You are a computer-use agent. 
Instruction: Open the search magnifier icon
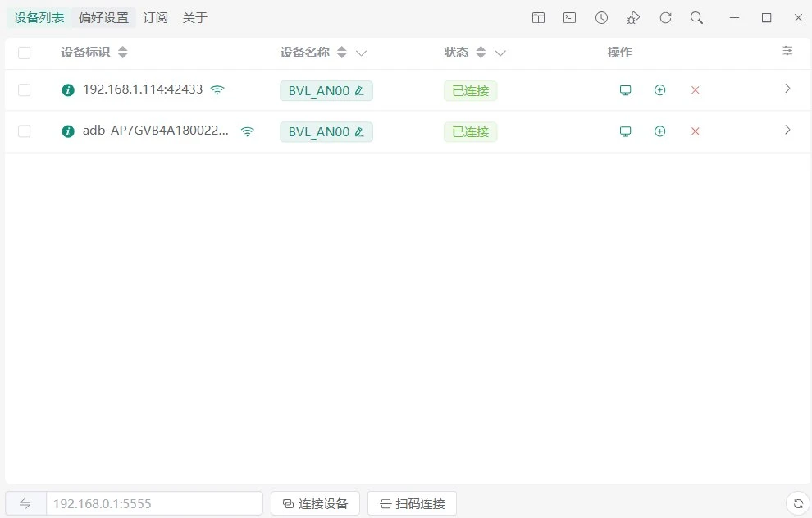[696, 18]
